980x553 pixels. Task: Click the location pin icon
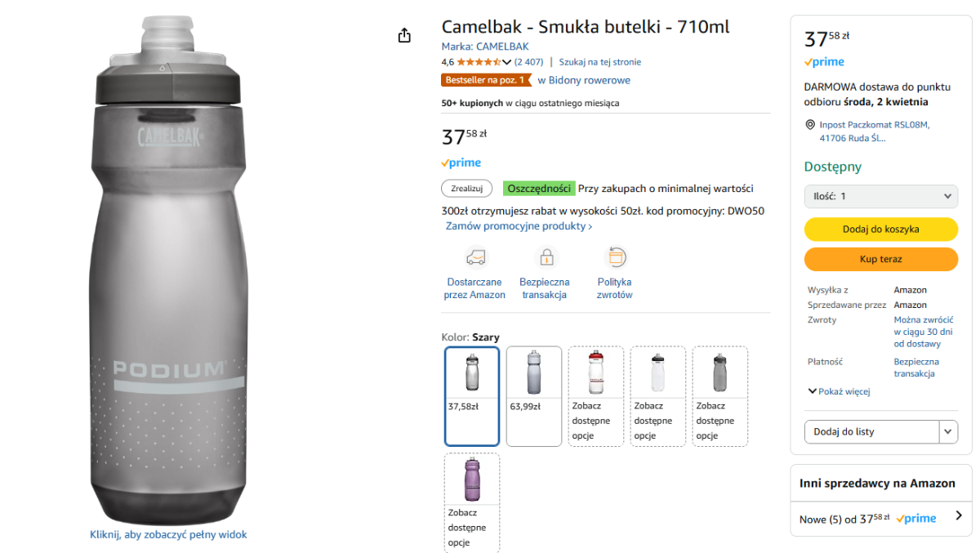pos(810,125)
